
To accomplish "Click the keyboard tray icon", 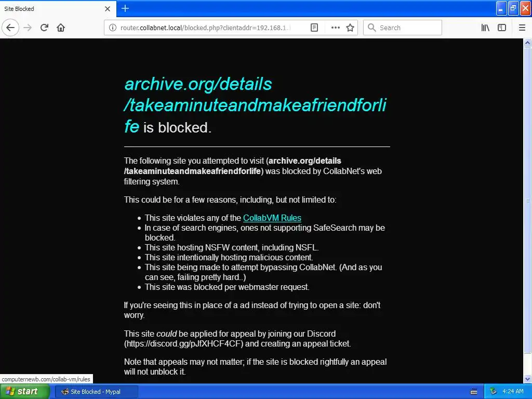I will click(x=474, y=392).
